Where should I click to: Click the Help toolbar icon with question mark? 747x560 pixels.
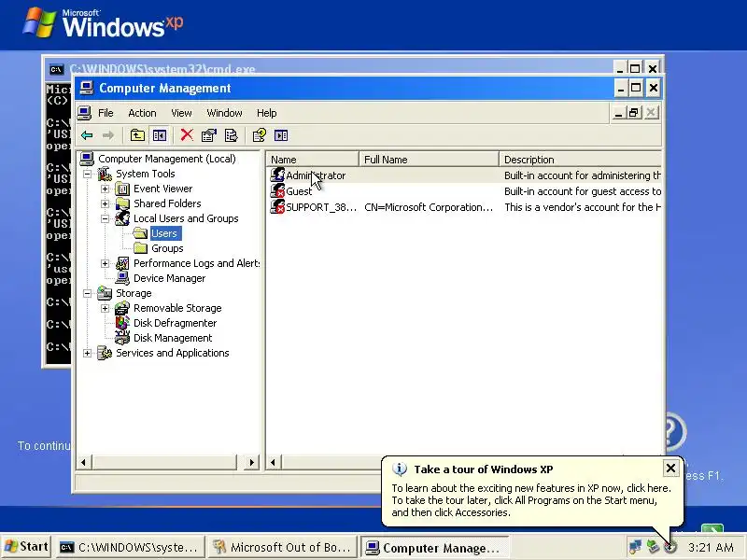[260, 135]
